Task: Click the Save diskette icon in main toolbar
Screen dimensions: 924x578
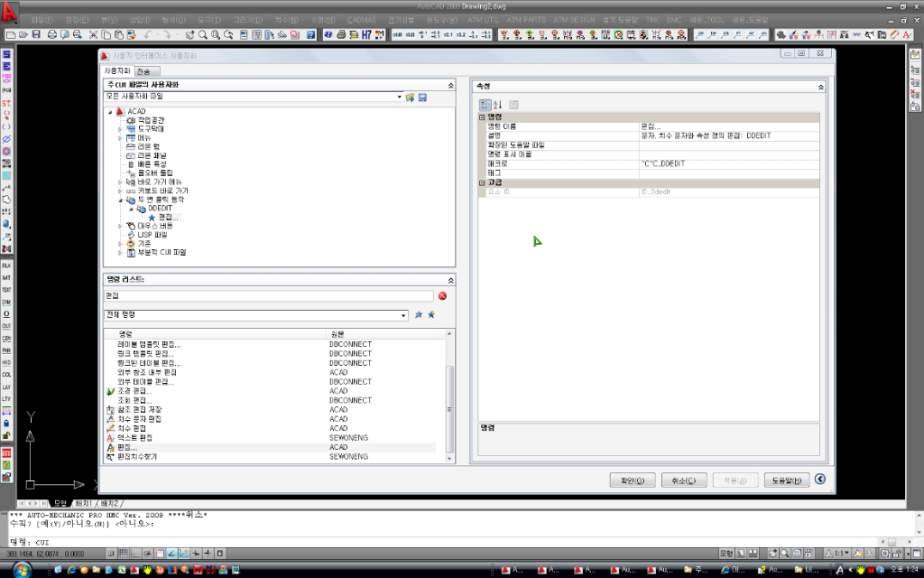Action: [36, 35]
